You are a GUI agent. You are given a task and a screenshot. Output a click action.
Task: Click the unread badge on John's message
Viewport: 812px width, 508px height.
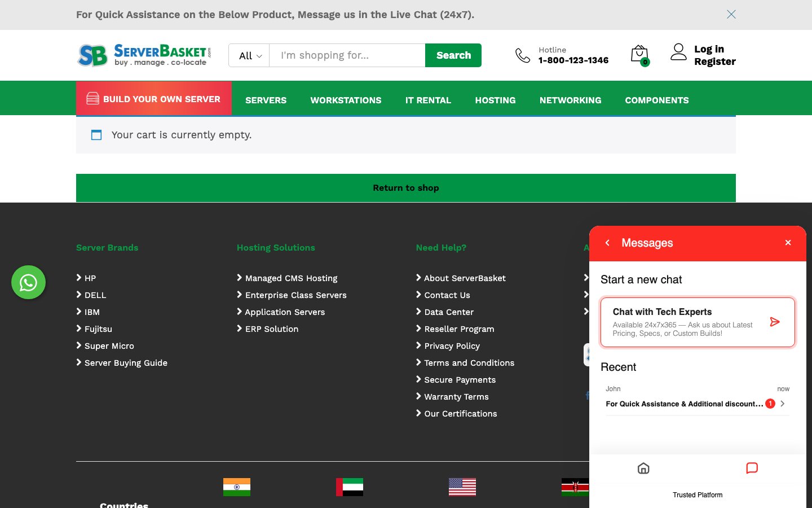click(770, 404)
